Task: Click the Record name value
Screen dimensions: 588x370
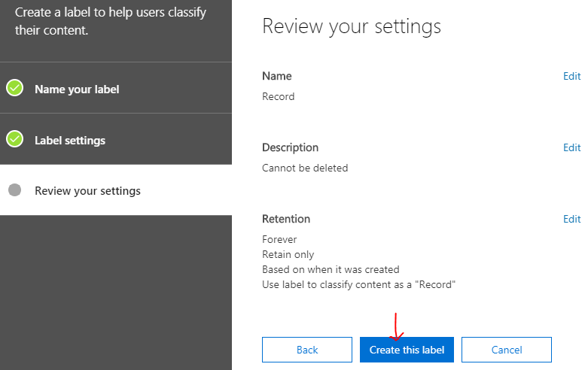Action: click(x=279, y=96)
